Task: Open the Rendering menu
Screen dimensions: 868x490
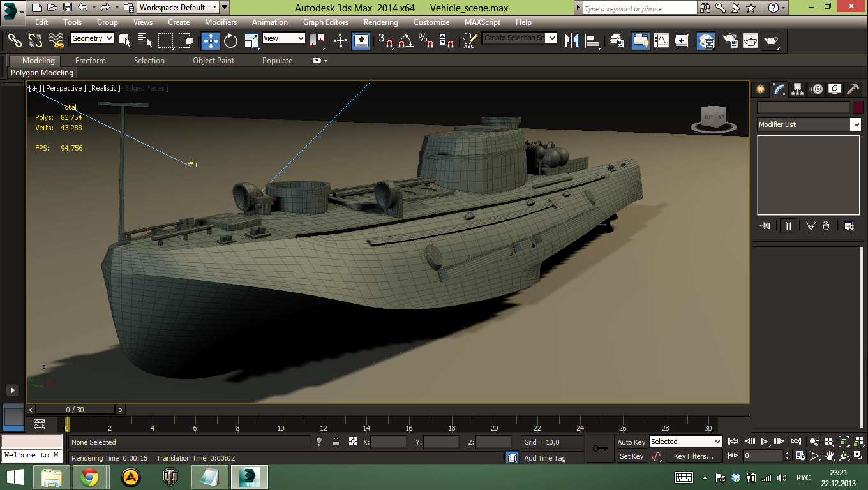Action: click(x=381, y=22)
